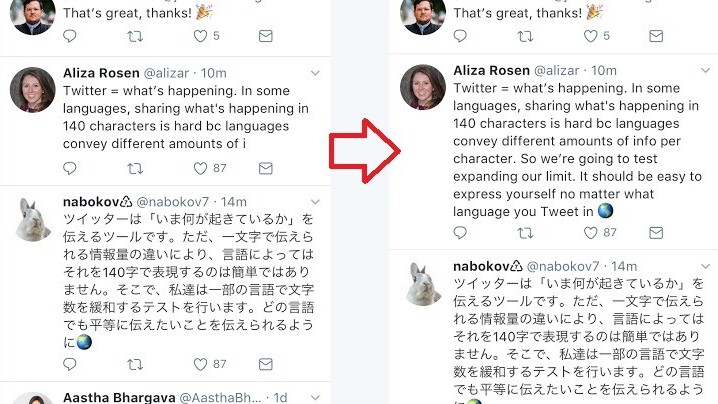Image resolution: width=718 pixels, height=404 pixels.
Task: Retweet Aliza Rosen's expanded tweet in right panel
Action: (x=526, y=232)
